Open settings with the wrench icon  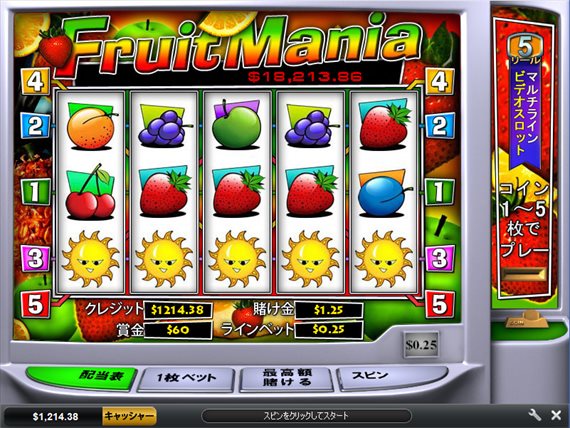click(534, 415)
